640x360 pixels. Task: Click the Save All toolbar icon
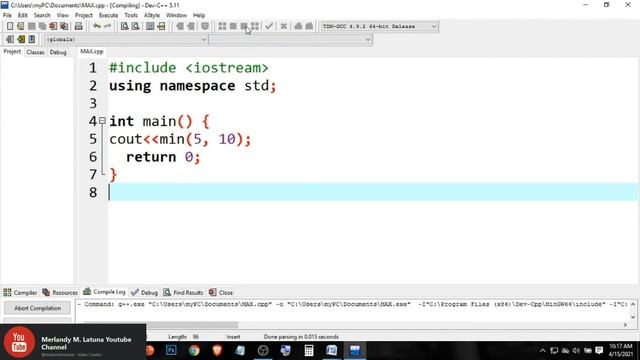[x=42, y=26]
